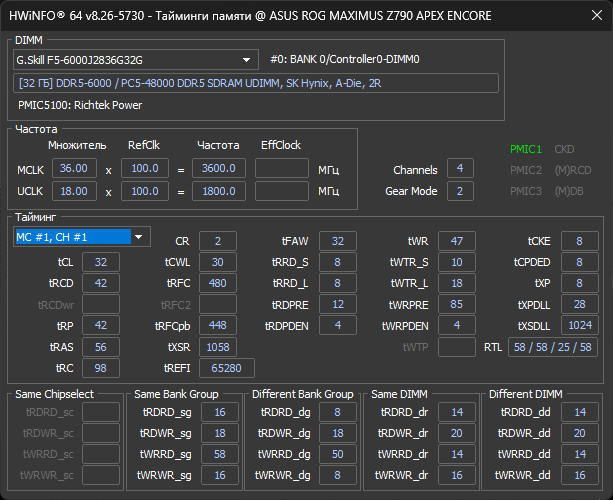Select the PMIC1 indicator
Image resolution: width=613 pixels, height=500 pixels.
coord(526,149)
